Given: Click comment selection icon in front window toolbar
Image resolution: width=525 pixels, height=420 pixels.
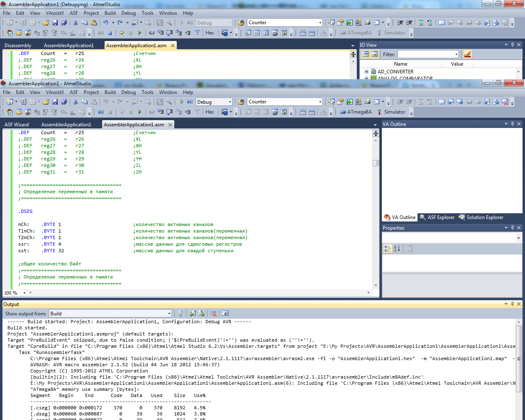Looking at the screenshot, I should 421,102.
